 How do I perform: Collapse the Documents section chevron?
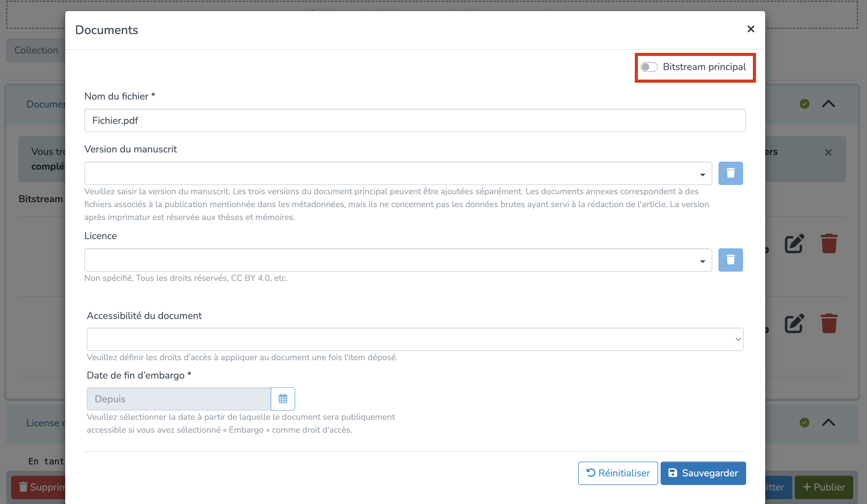[x=828, y=104]
